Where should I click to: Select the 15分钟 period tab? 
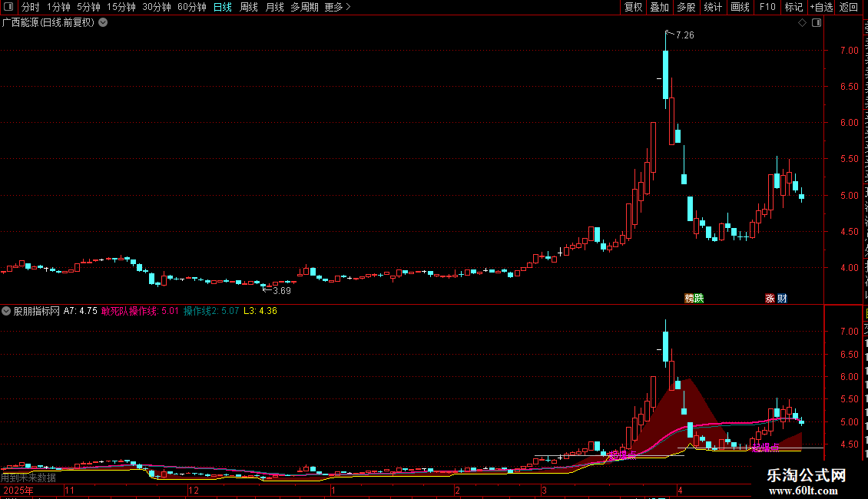[x=121, y=7]
